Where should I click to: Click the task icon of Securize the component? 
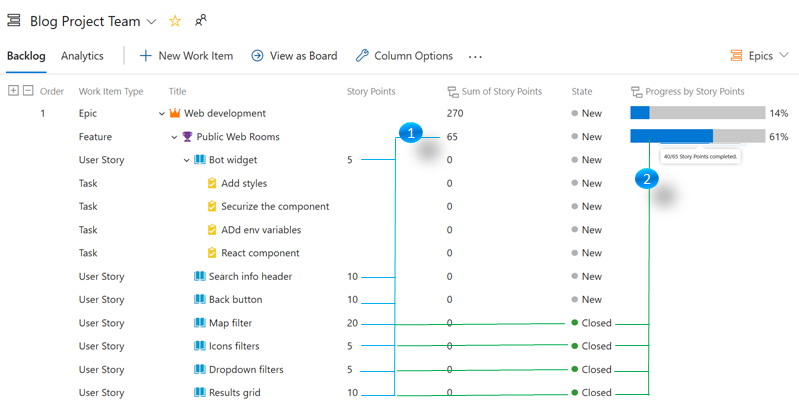212,206
